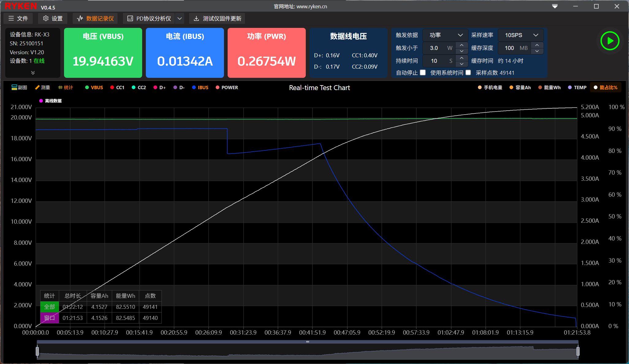Enable the 自动停止 checkbox
The height and width of the screenshot is (364, 629).
(423, 73)
